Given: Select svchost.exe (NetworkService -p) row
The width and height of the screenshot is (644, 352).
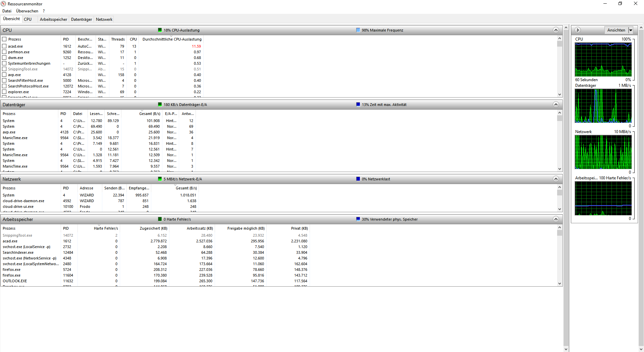Looking at the screenshot, I should (155, 258).
